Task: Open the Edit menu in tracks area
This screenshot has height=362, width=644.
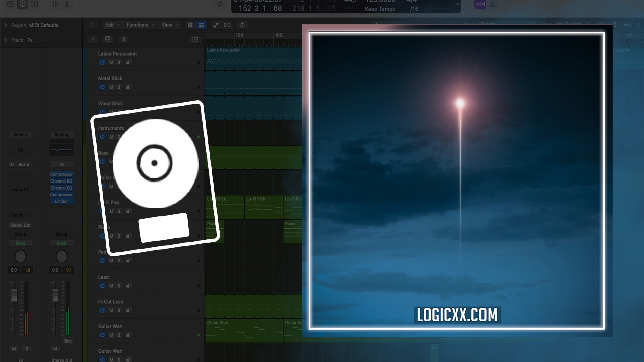Action: pos(112,25)
